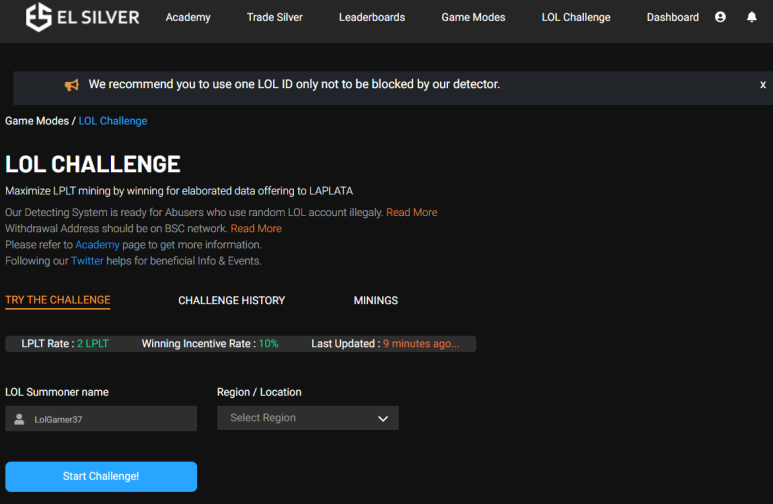Open the Select Region dropdown
Image resolution: width=773 pixels, height=504 pixels.
click(x=308, y=418)
